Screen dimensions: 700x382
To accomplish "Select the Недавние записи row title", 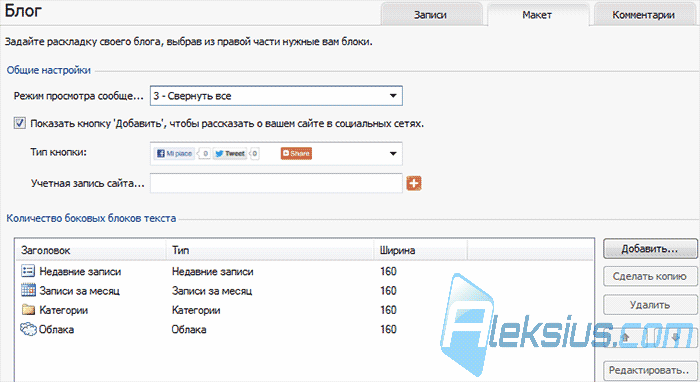I will [x=80, y=271].
